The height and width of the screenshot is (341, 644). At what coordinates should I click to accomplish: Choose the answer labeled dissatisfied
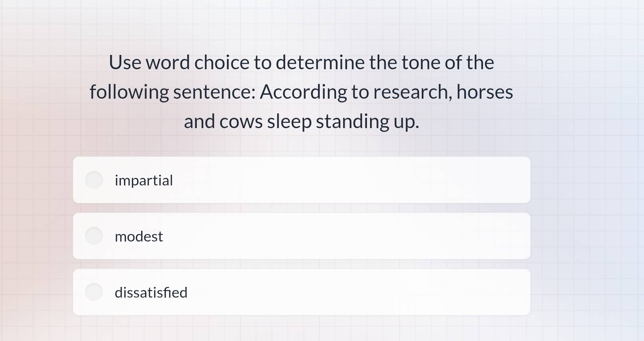tap(151, 292)
